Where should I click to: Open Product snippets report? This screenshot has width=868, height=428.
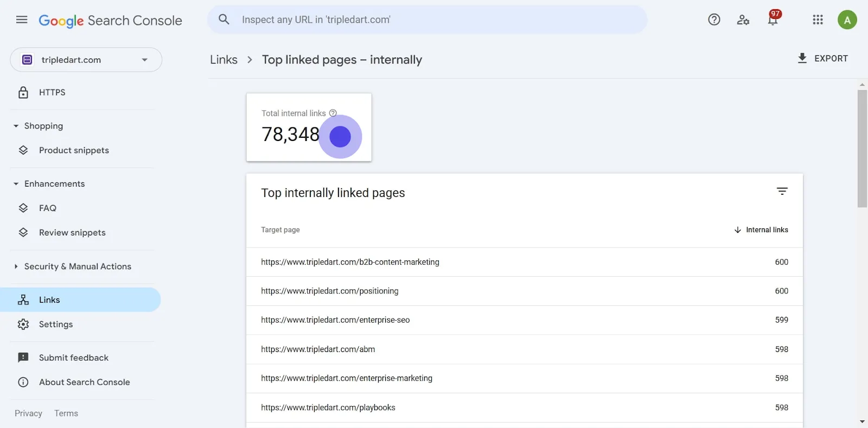(x=81, y=150)
